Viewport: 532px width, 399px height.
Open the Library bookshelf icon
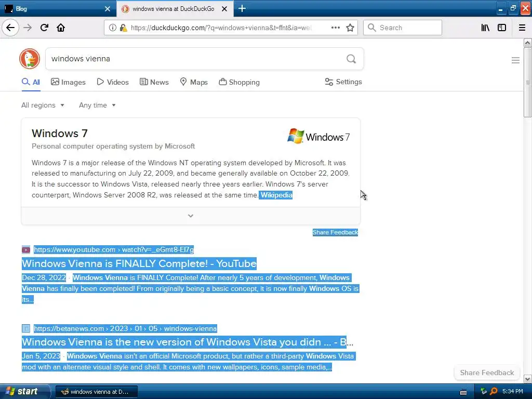(x=485, y=28)
